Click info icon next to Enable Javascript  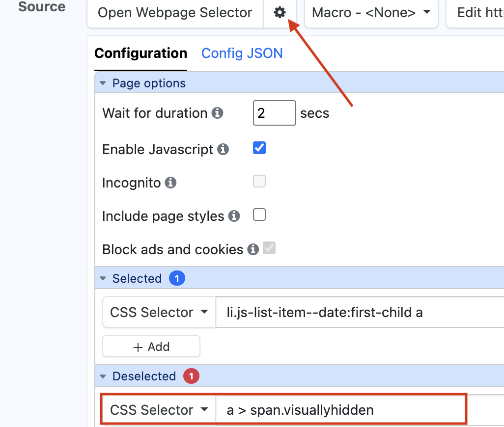point(223,149)
